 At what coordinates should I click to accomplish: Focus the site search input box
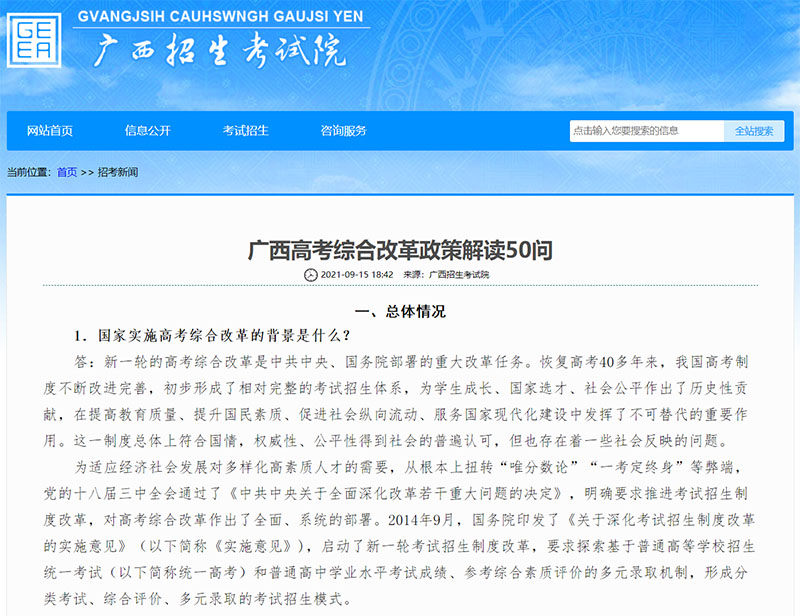coord(645,131)
